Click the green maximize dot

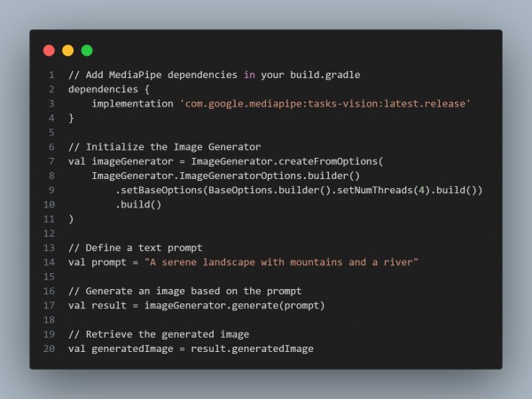tap(87, 51)
